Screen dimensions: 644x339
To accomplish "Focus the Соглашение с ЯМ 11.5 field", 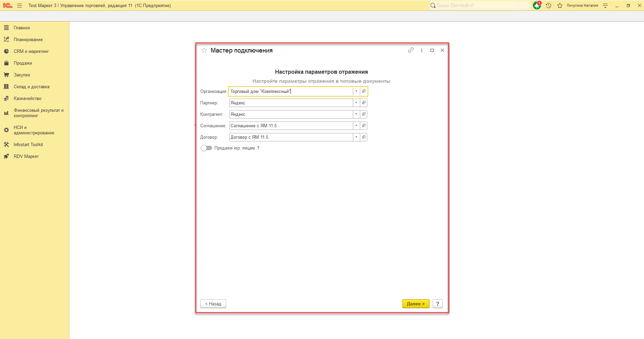I will tap(291, 126).
